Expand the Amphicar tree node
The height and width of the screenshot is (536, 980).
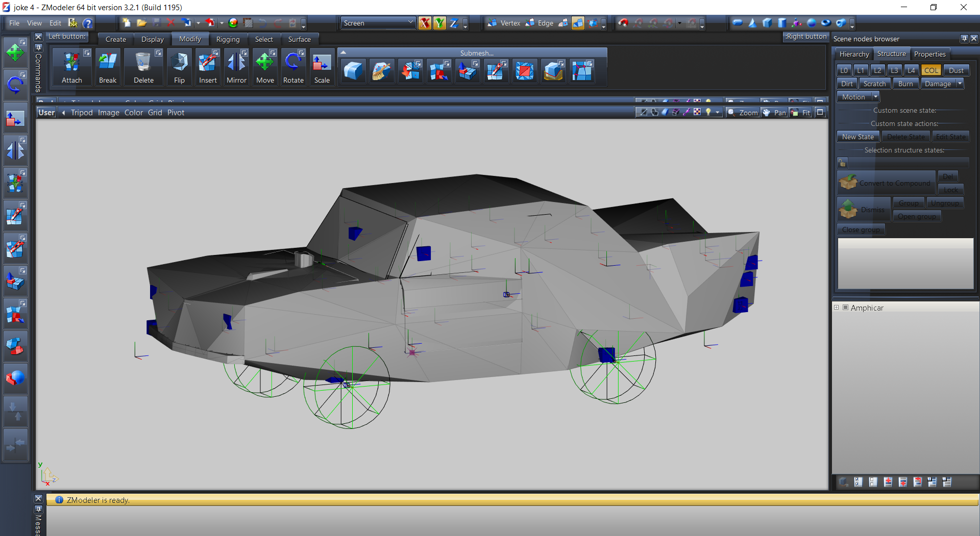pos(837,308)
